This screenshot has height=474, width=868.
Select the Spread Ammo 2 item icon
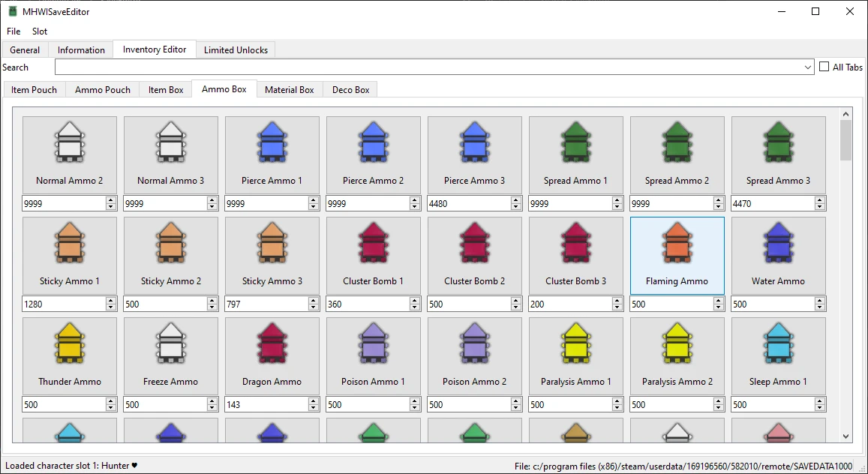[x=677, y=142]
